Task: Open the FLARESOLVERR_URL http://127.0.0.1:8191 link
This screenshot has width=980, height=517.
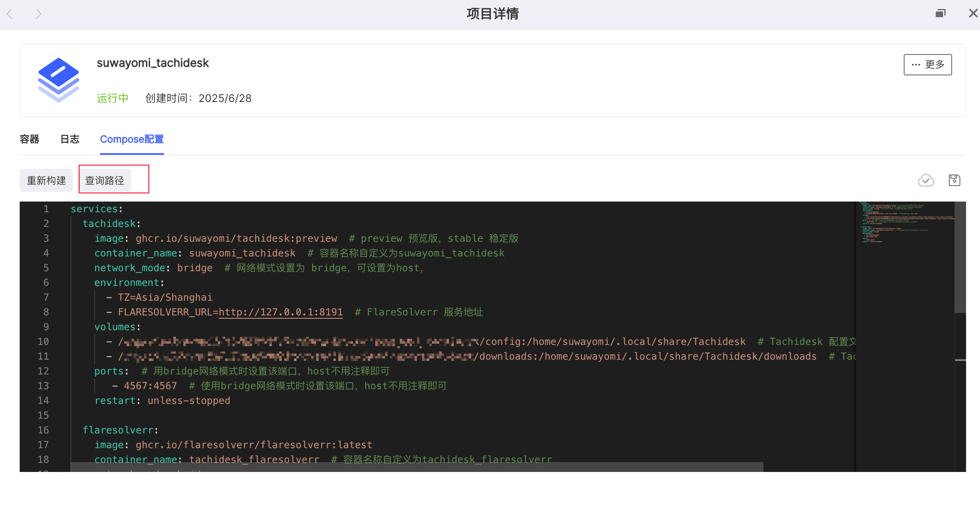Action: tap(280, 312)
